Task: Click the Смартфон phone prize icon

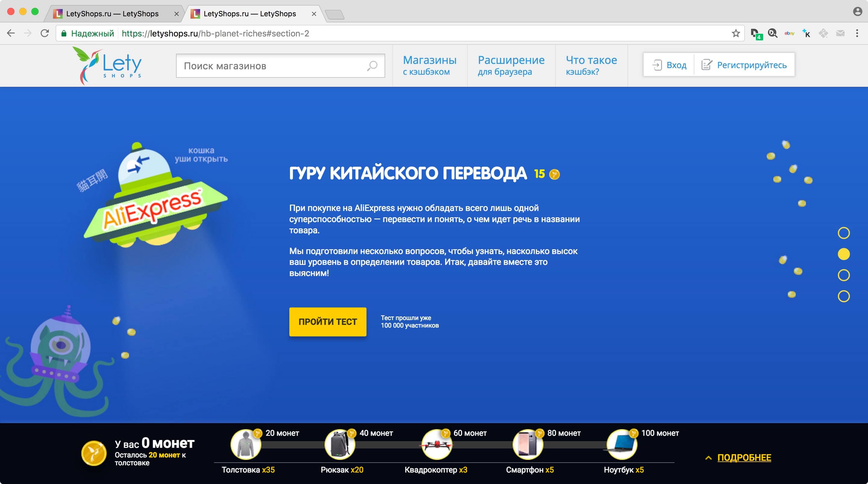Action: tap(528, 444)
